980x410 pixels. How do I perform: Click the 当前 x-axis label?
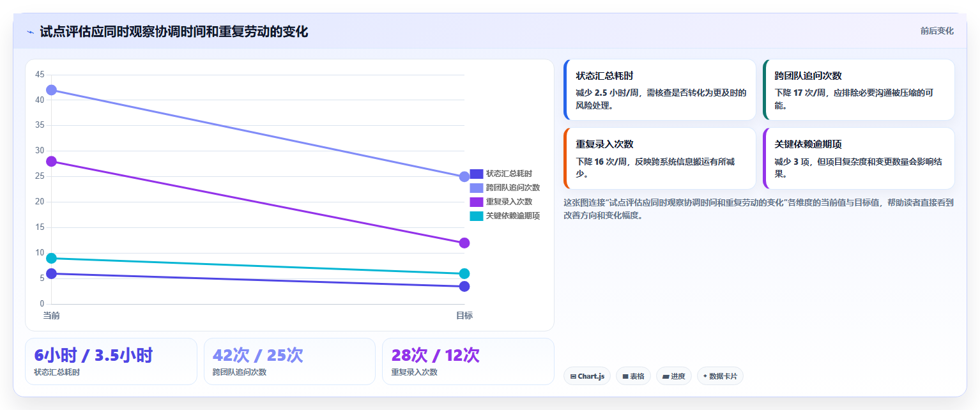point(51,315)
